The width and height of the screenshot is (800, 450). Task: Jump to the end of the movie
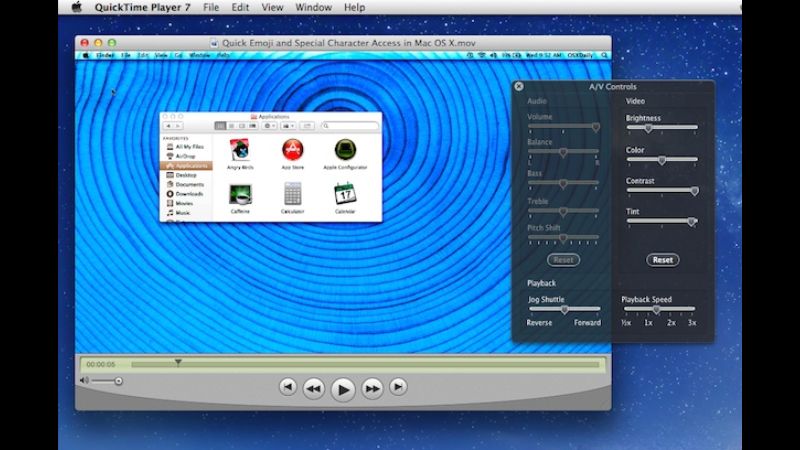pyautogui.click(x=398, y=387)
